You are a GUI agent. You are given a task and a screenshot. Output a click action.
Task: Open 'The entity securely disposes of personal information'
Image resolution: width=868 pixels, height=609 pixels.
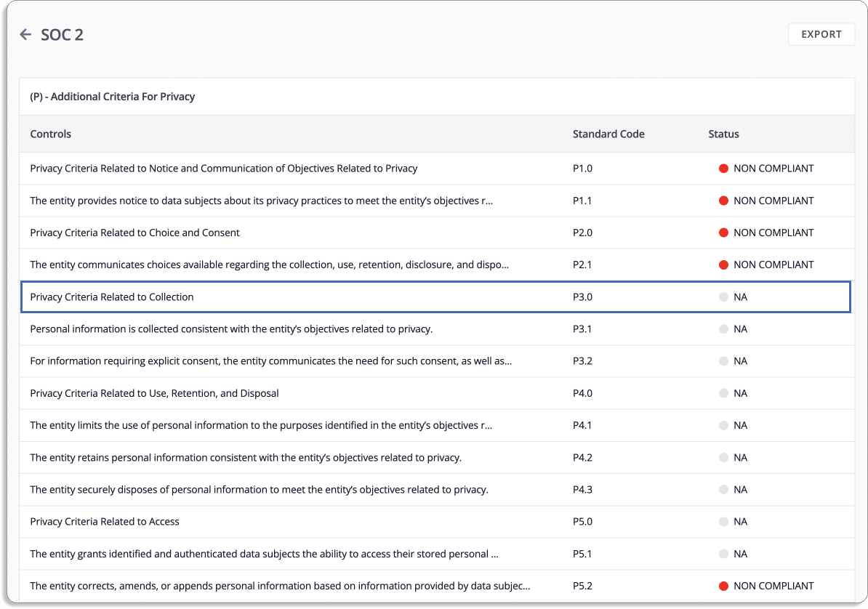[x=259, y=489]
